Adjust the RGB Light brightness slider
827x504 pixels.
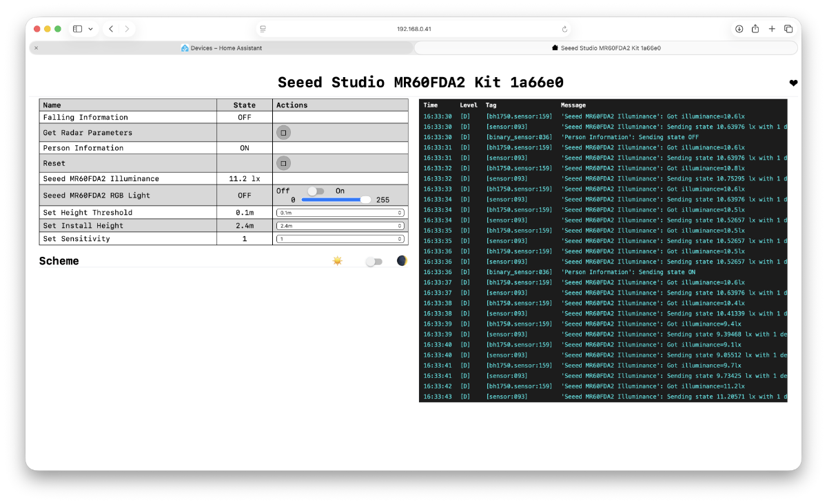[x=336, y=200]
